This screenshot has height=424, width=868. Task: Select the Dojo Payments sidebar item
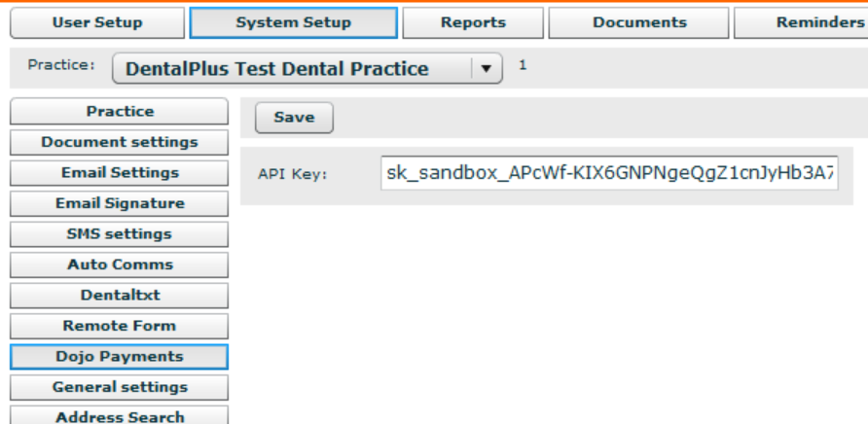point(120,357)
